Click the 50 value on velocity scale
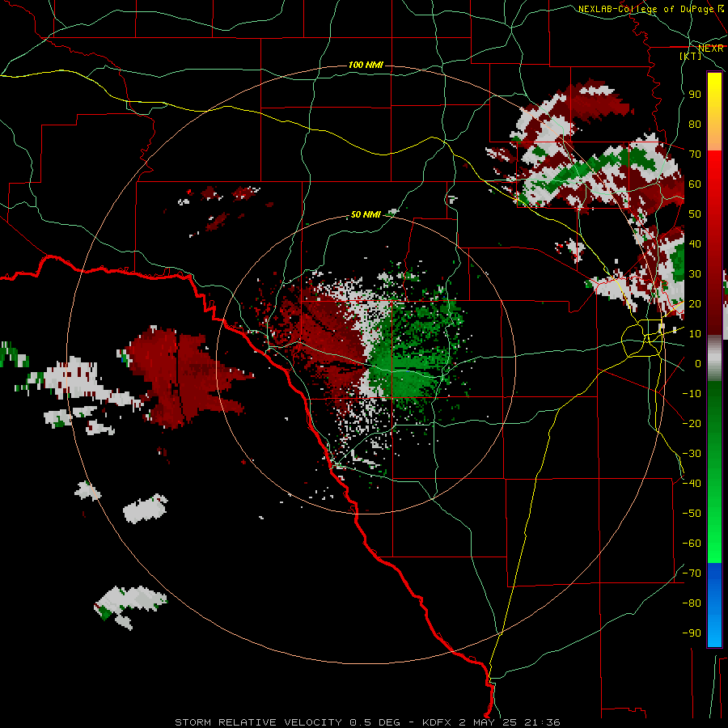The height and width of the screenshot is (728, 728). [695, 214]
